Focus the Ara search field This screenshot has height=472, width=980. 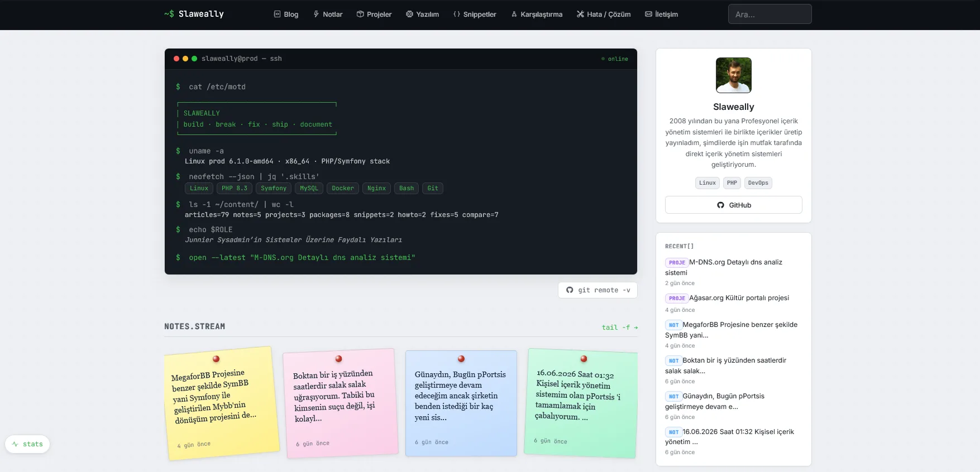coord(769,14)
